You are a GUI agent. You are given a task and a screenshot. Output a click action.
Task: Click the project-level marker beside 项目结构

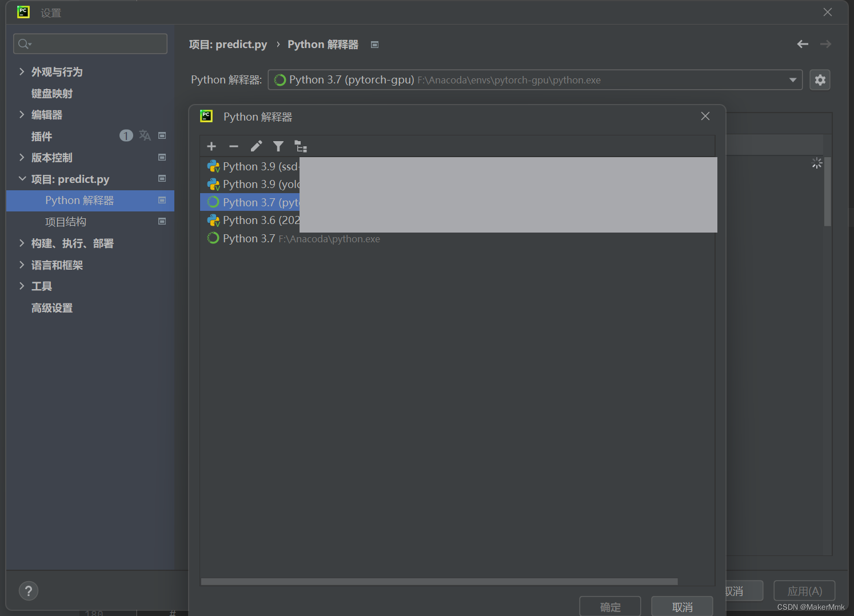162,221
